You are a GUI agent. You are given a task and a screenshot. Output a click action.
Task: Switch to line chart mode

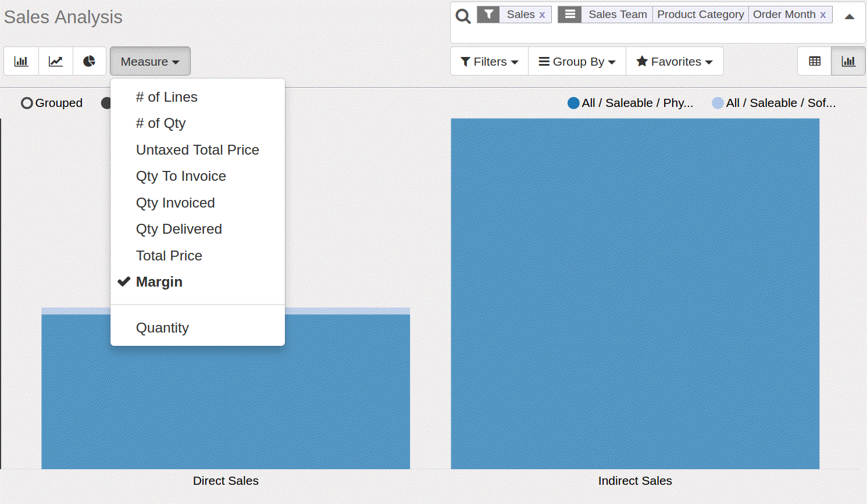pyautogui.click(x=56, y=61)
